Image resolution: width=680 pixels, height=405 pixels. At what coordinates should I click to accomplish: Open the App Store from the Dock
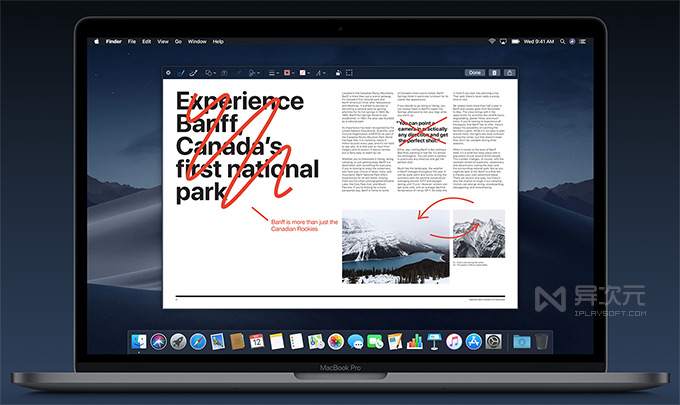click(472, 342)
